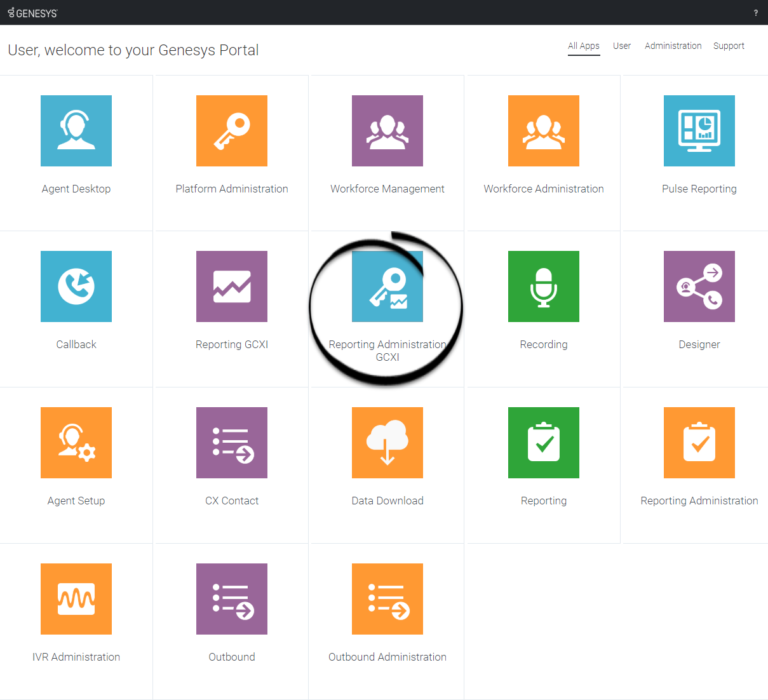Viewport: 768px width, 700px height.
Task: Click the Outbound Administration label
Action: [x=387, y=657]
